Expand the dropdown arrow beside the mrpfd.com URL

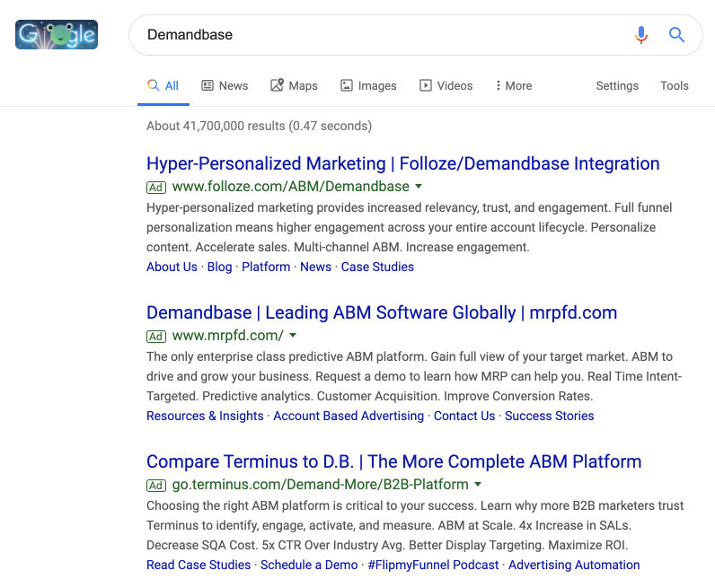click(293, 335)
